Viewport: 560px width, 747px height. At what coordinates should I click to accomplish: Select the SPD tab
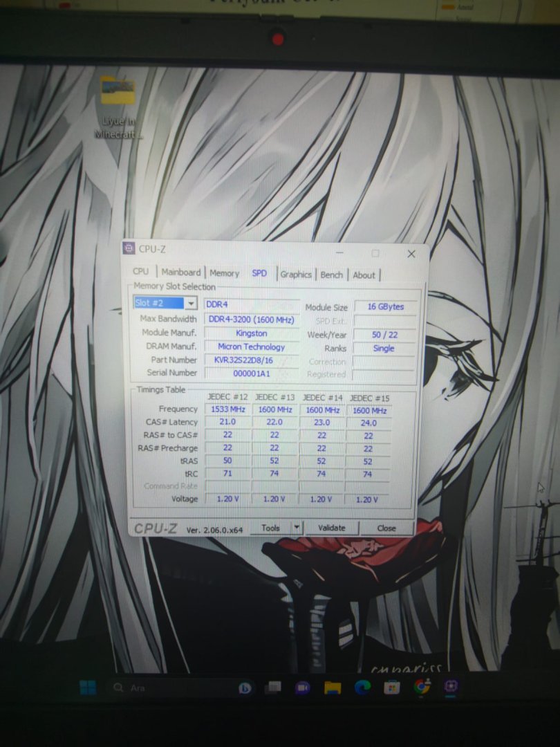[x=259, y=273]
